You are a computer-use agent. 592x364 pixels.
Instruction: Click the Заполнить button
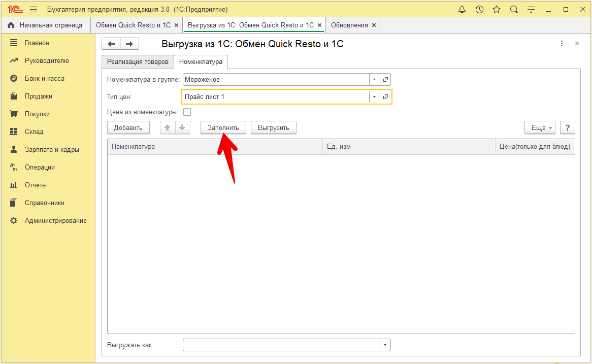pos(223,127)
